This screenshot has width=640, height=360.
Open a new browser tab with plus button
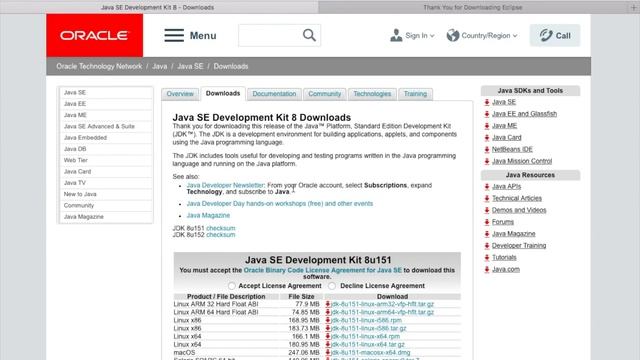(634, 7)
